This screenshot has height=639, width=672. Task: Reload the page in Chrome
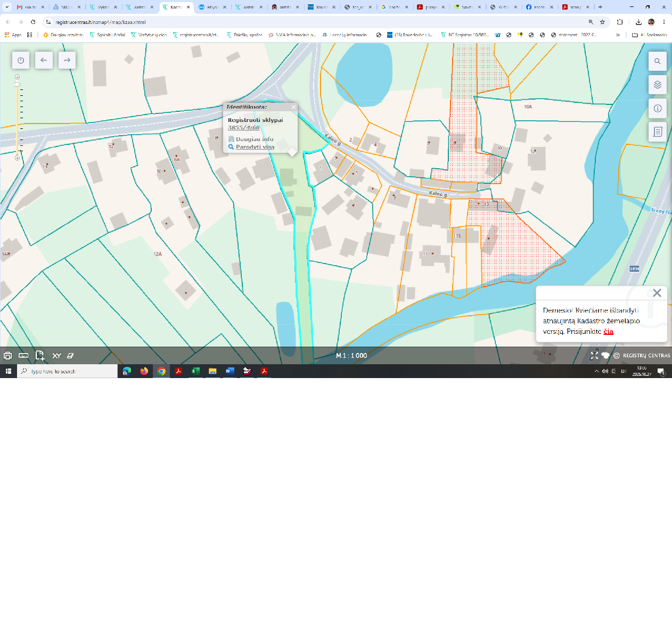coord(33,22)
